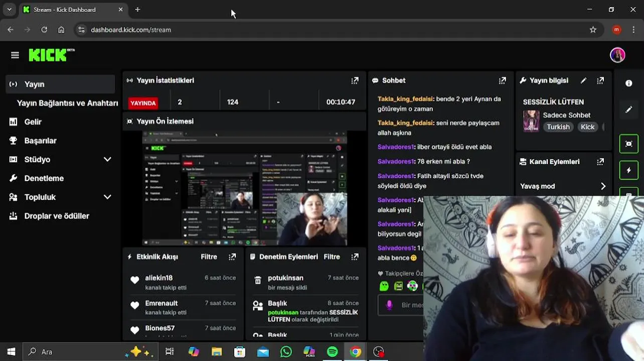Pop out the Etkinlik Akışı panel
This screenshot has width=644, height=361.
tap(232, 257)
